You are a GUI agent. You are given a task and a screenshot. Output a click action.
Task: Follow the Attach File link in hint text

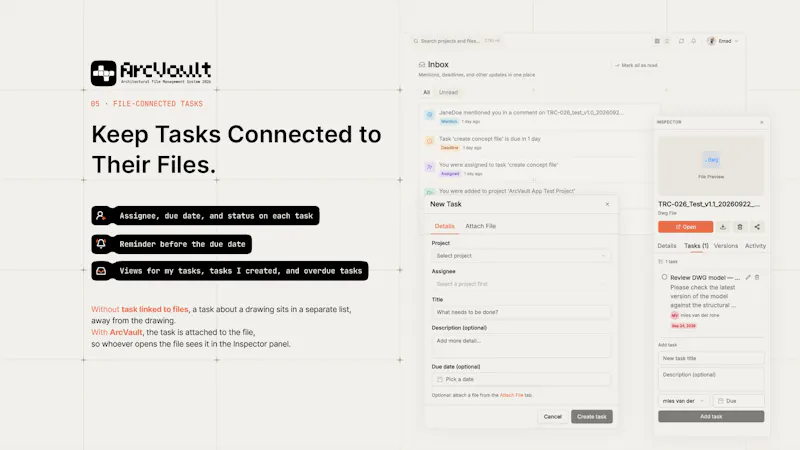coord(511,395)
